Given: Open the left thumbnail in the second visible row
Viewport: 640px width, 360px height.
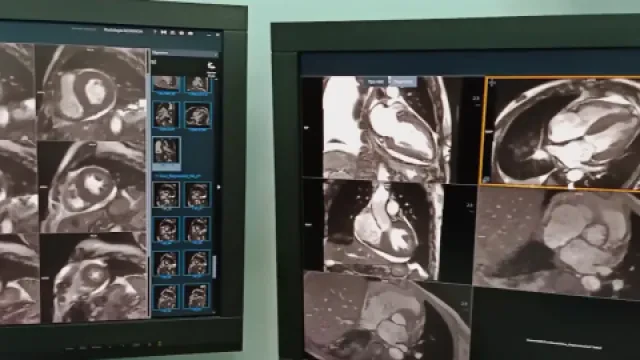Looking at the screenshot, I should point(167,116).
